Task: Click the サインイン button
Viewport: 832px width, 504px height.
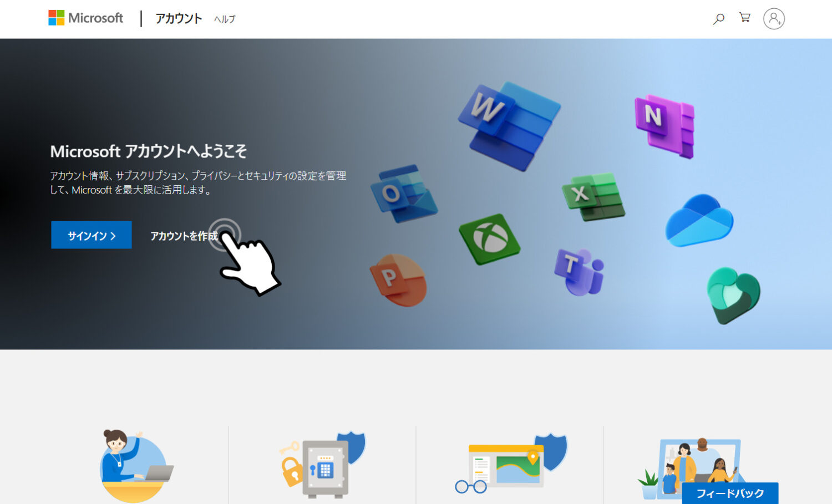Action: click(92, 235)
